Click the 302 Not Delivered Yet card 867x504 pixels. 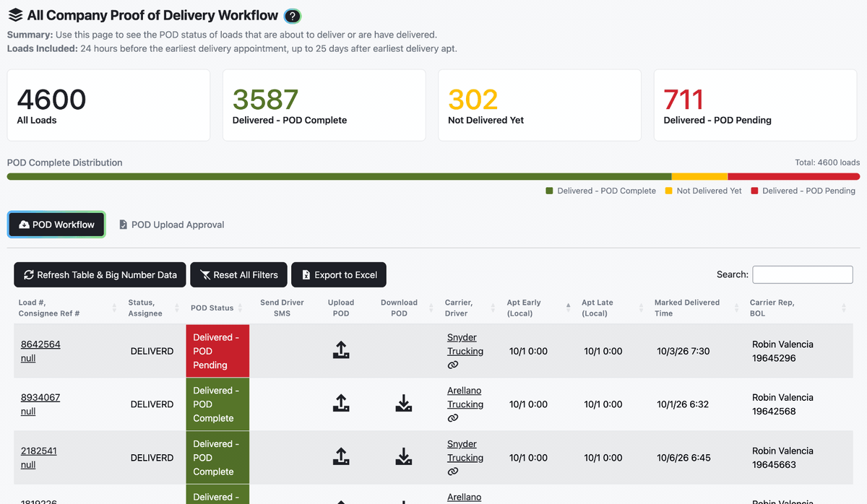540,105
